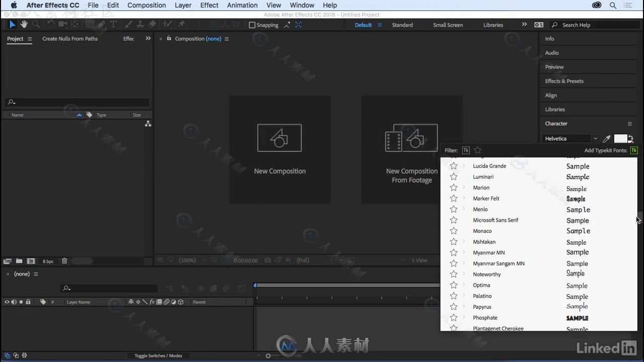The image size is (644, 362).
Task: Expand Menlo font styles
Action: 464,209
